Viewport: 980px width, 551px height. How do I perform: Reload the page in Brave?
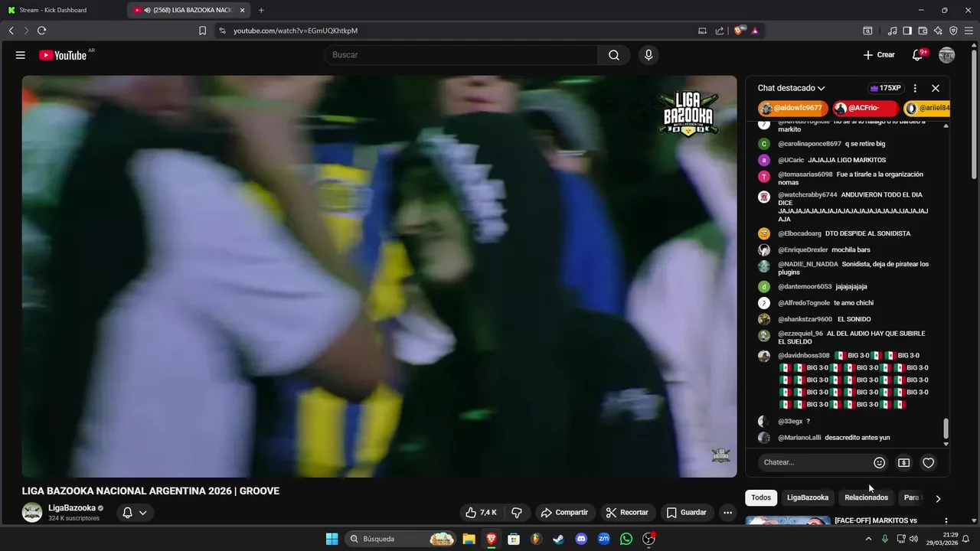(41, 31)
